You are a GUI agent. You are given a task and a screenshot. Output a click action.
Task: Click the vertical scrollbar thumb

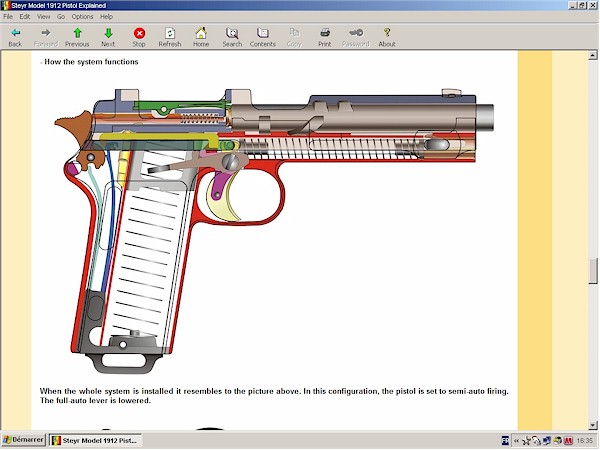point(593,271)
